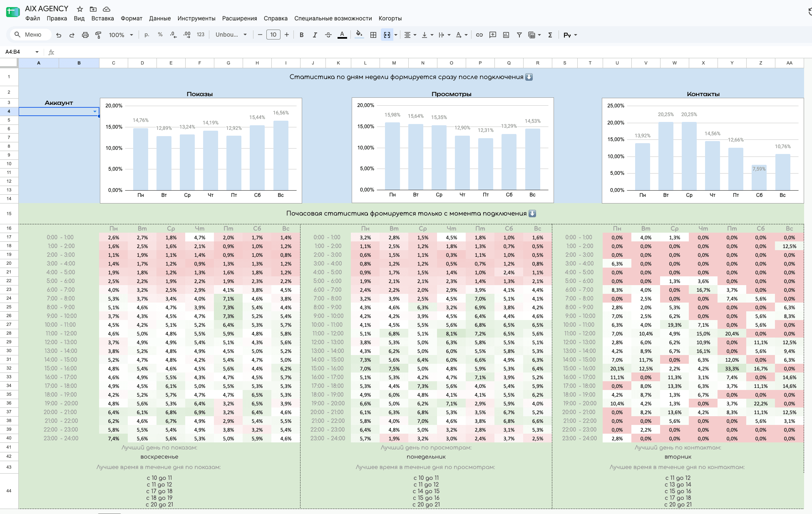Open the text color picker
The image size is (812, 514).
tap(342, 35)
